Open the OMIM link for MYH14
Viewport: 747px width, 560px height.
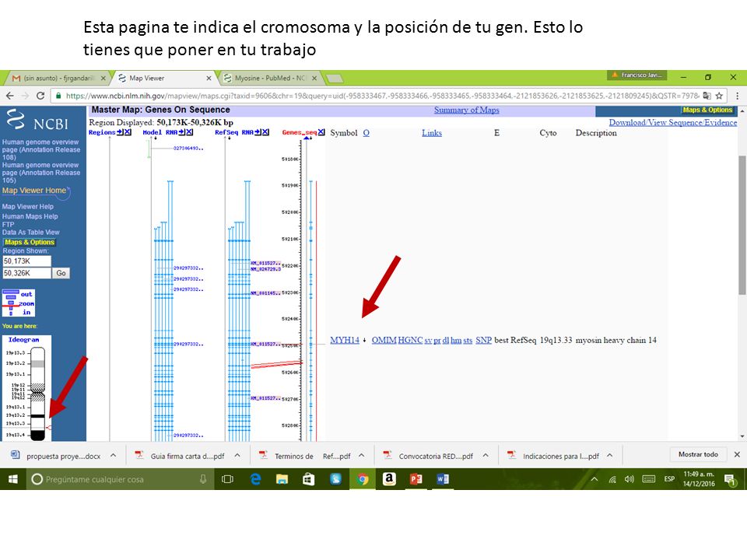384,340
